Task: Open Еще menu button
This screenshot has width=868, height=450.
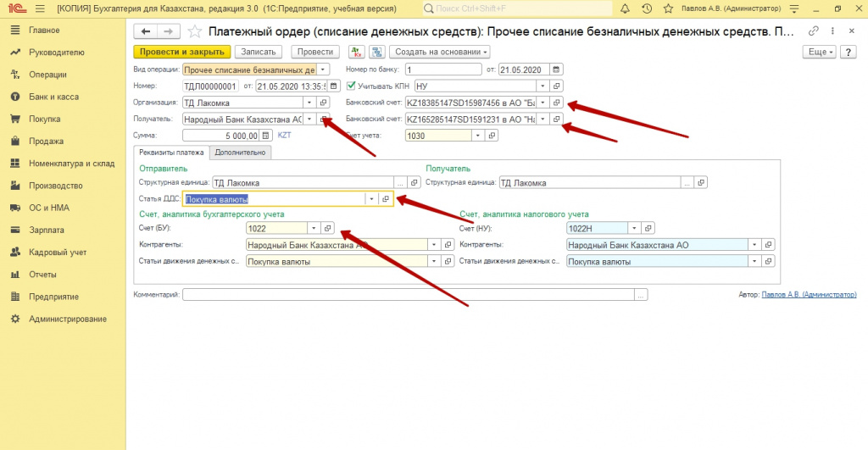Action: (x=820, y=52)
